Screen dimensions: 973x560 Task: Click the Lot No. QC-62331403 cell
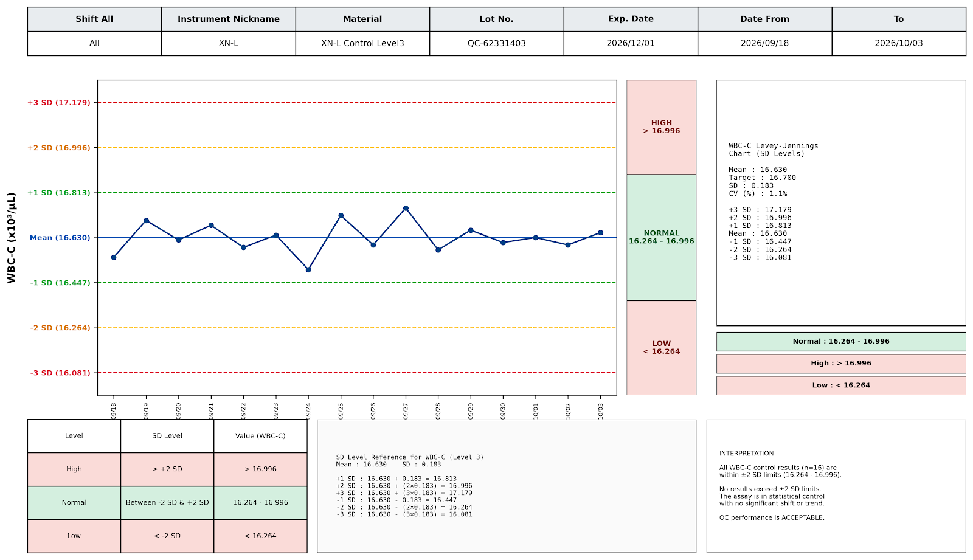[497, 43]
